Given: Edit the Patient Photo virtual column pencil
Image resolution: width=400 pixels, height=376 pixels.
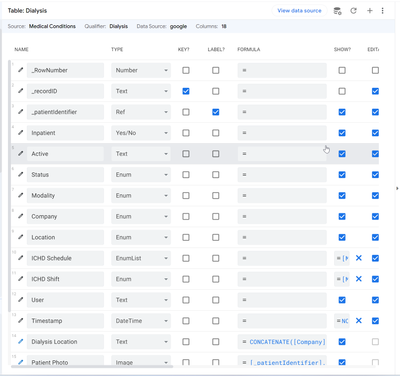Looking at the screenshot, I should pos(21,362).
